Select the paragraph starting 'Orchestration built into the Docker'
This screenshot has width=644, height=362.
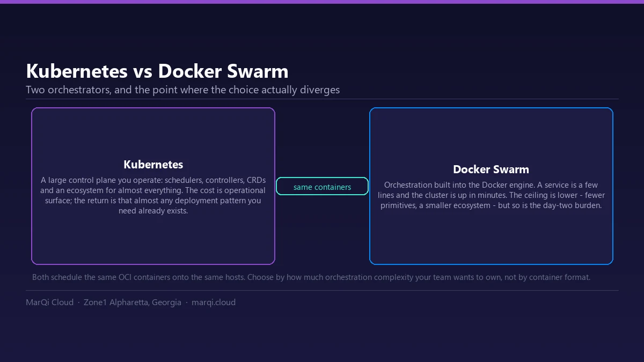[x=491, y=195]
